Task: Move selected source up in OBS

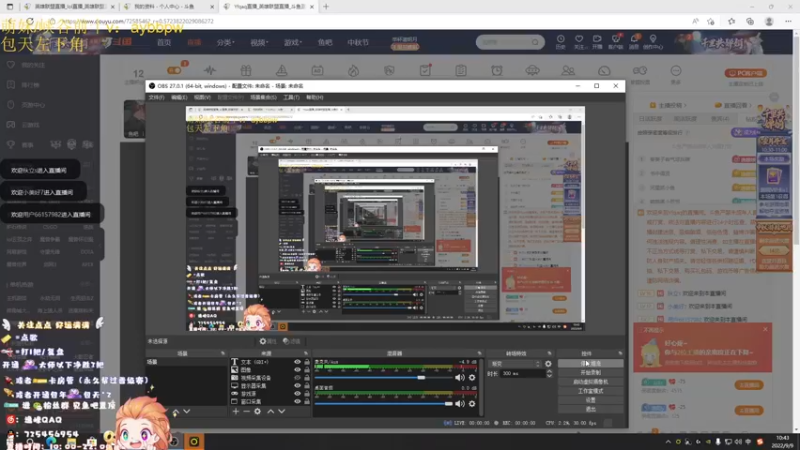Action: (x=270, y=411)
